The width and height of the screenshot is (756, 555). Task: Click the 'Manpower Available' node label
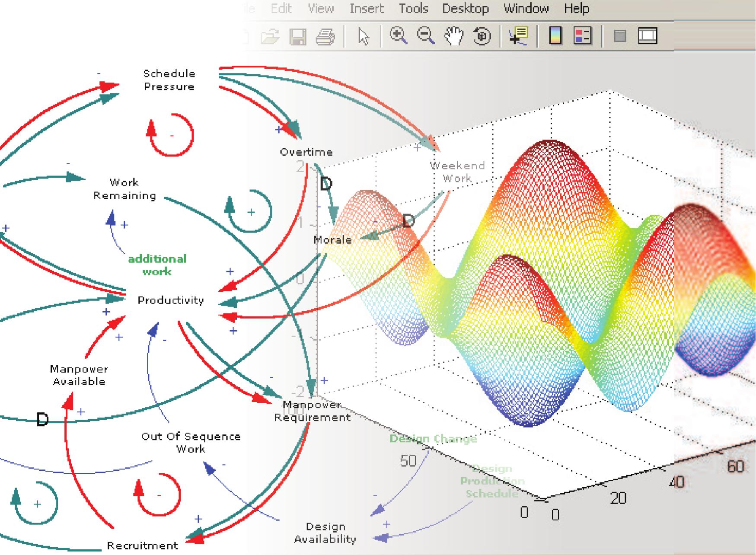(79, 375)
